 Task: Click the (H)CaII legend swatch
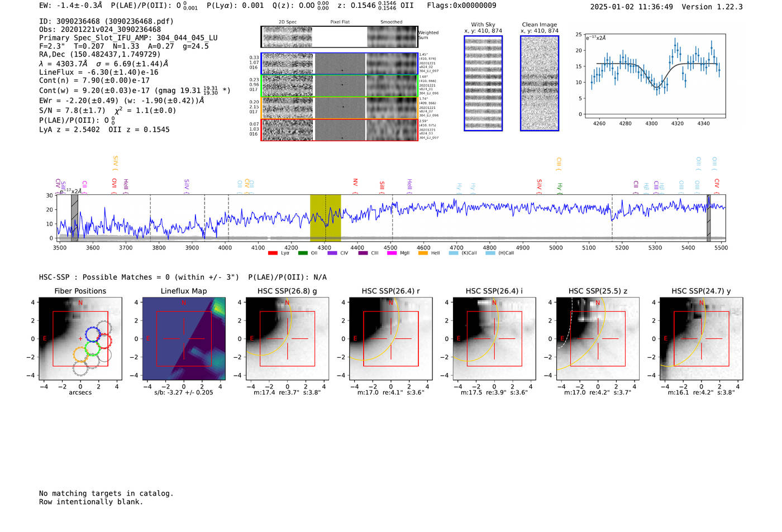pyautogui.click(x=490, y=253)
